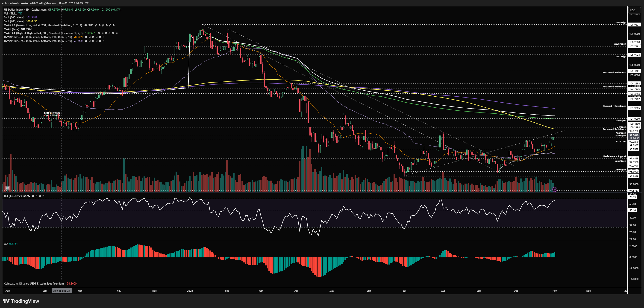Select the 2025 Open level label
Screen dimensions: 644x308
click(x=620, y=44)
